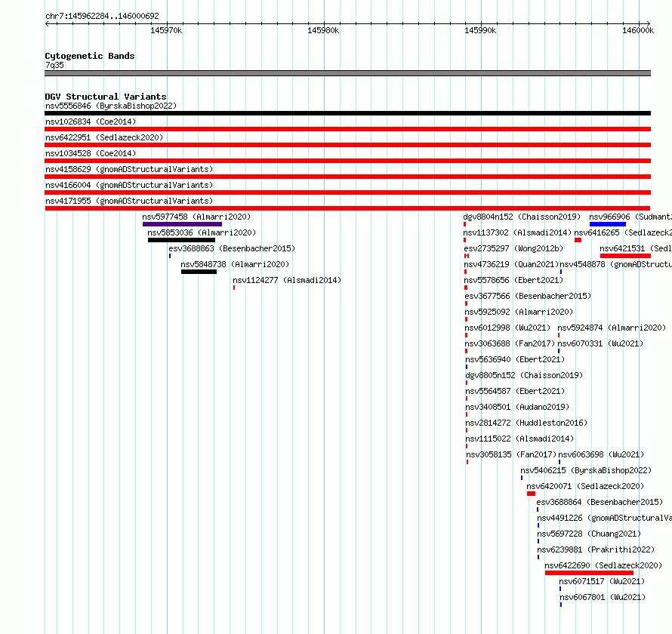Click esv3688864 (Besenbacher2015) label

pyautogui.click(x=600, y=502)
